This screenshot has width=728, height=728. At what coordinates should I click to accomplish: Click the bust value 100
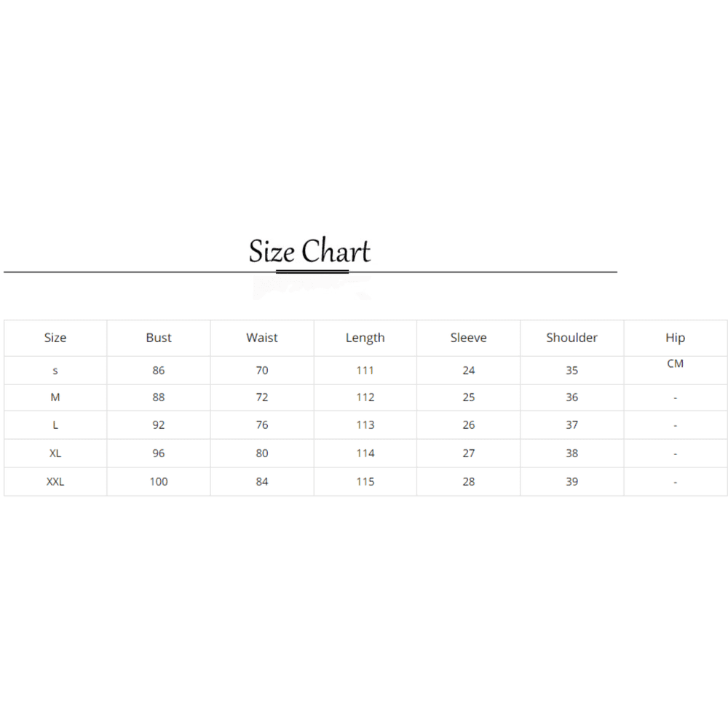click(158, 481)
